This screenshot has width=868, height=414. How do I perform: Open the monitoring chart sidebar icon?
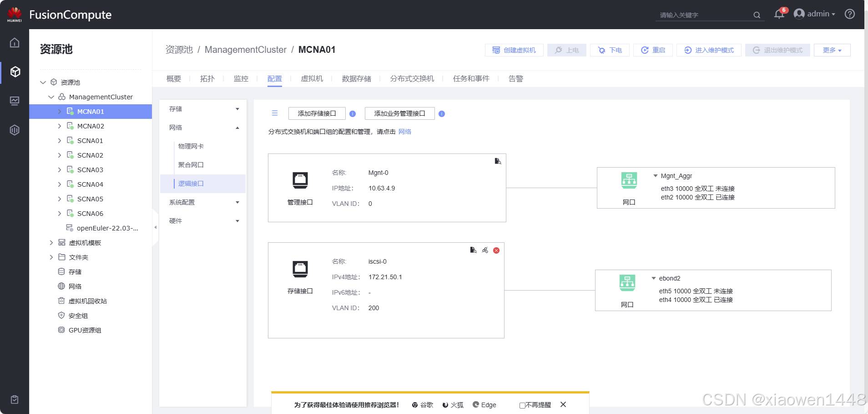15,101
